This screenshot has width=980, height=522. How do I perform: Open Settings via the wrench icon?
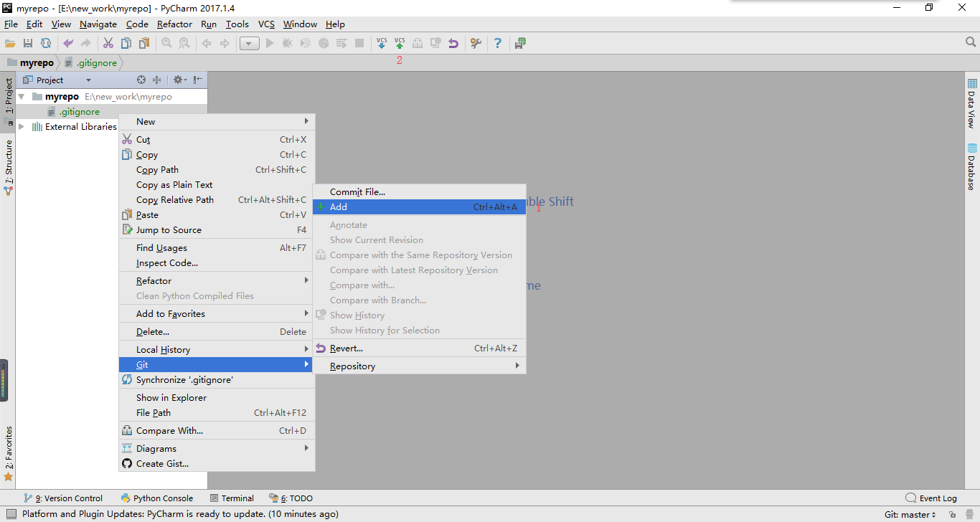(x=476, y=44)
